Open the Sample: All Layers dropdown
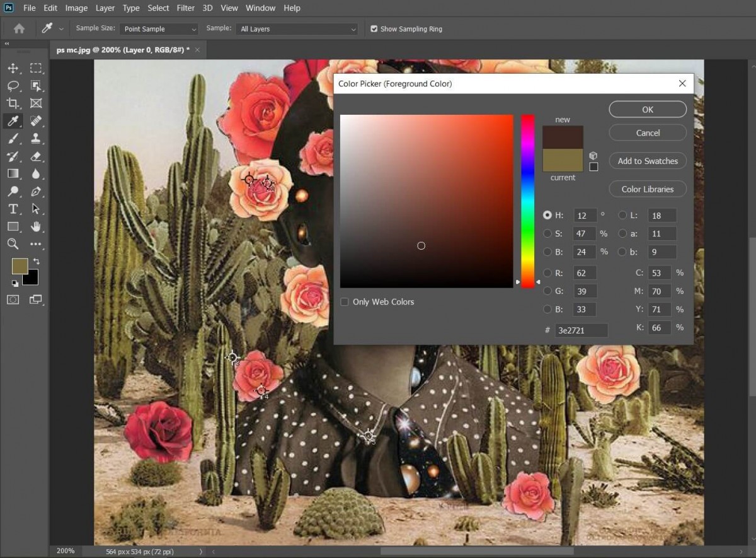The image size is (756, 558). (296, 28)
